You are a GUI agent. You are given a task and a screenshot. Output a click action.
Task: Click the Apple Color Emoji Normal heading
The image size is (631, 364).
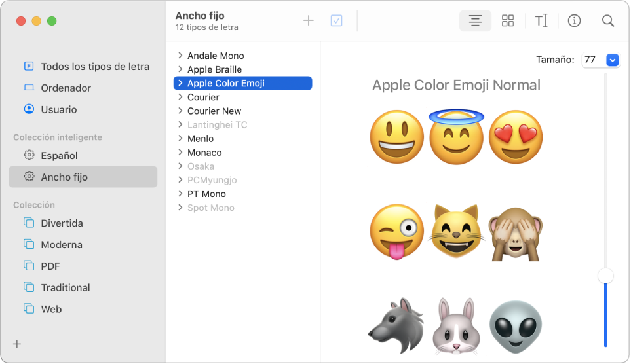point(456,85)
